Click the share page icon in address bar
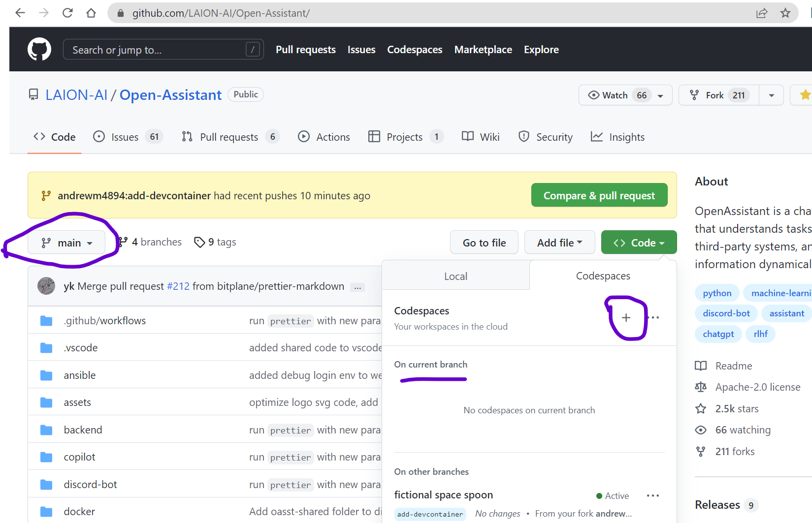This screenshot has width=812, height=523. point(762,13)
